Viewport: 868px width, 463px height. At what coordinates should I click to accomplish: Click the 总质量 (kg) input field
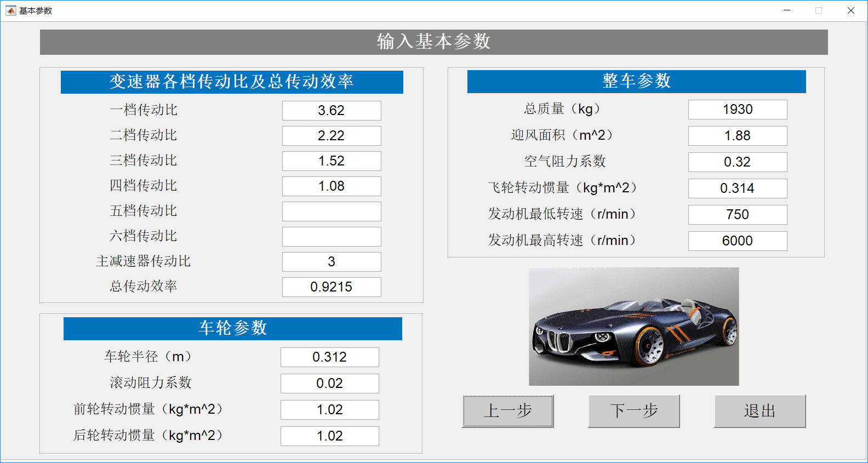click(738, 110)
